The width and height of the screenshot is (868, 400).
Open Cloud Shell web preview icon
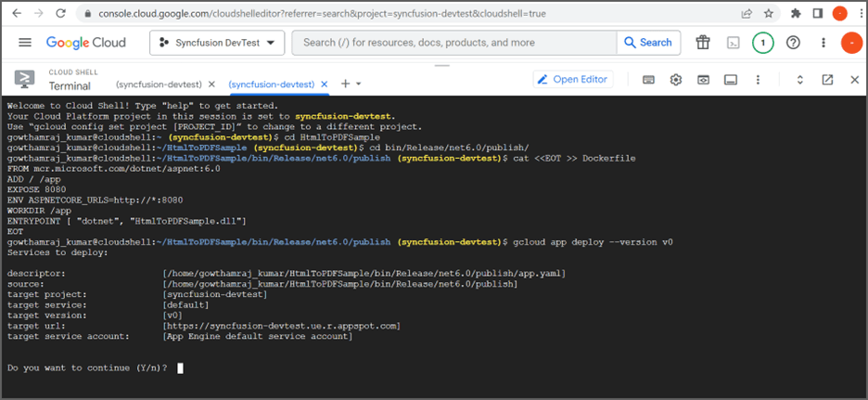tap(703, 80)
